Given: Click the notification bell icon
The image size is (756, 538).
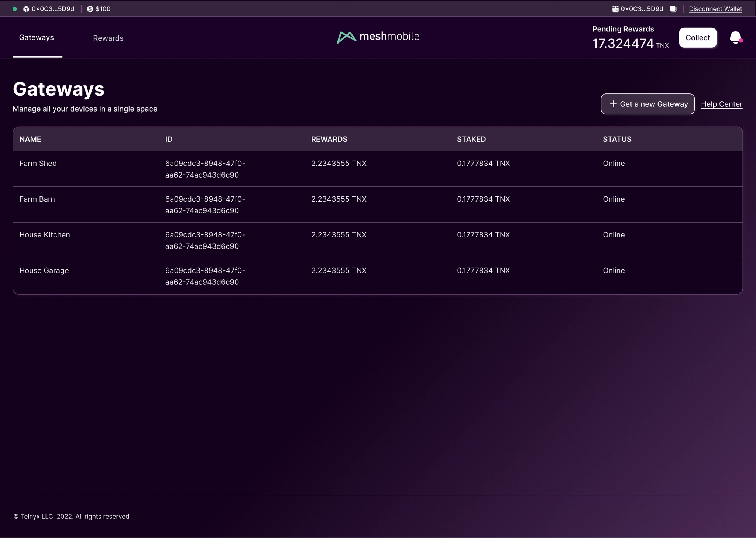Looking at the screenshot, I should coord(735,38).
